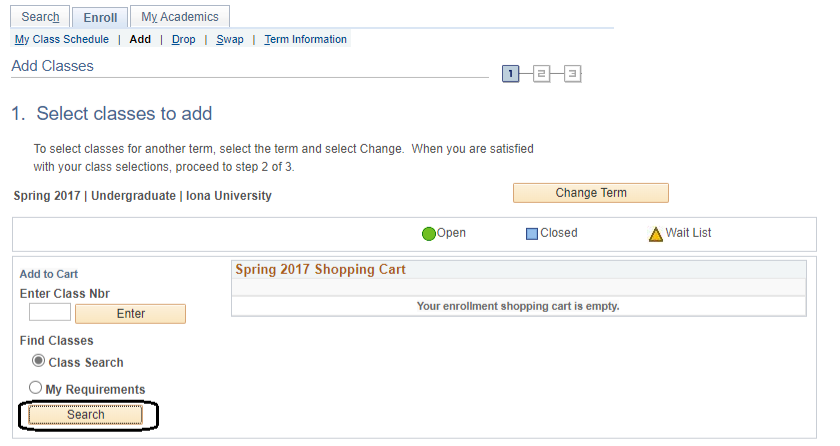Open the Drop classes link

pos(183,40)
